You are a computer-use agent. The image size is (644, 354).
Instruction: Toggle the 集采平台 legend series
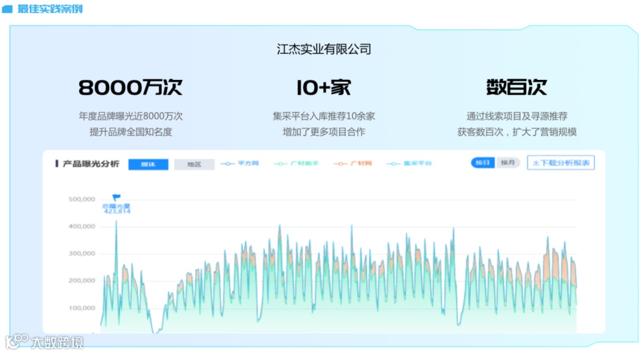click(x=409, y=164)
